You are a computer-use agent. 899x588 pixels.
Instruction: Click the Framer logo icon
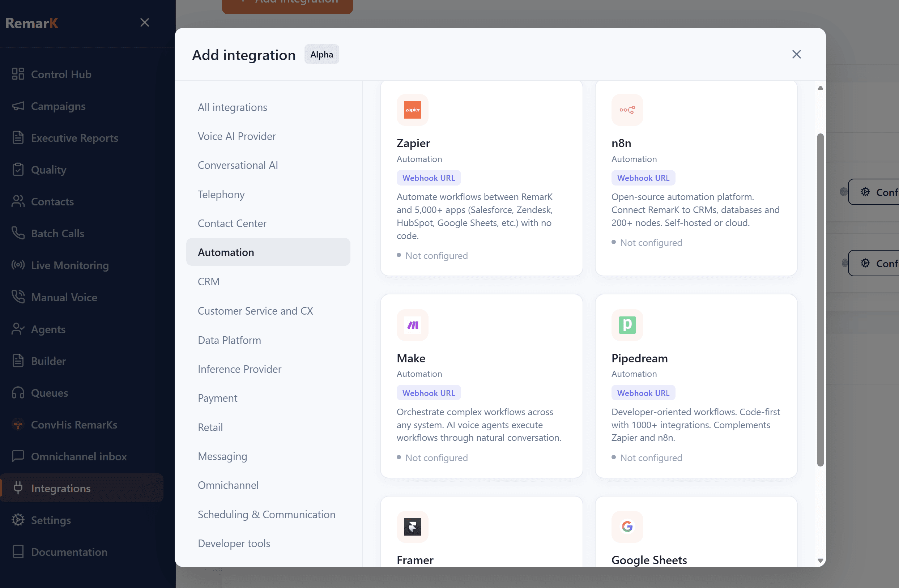coord(412,527)
